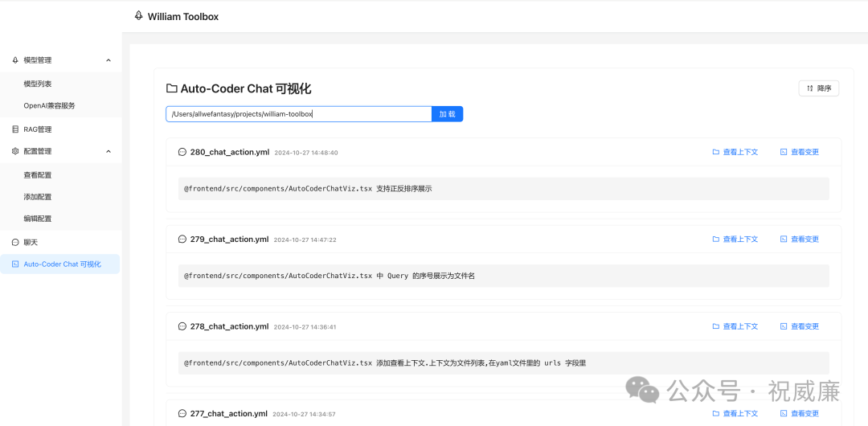
Task: Click the sort arrows icon in 降序 button
Action: [x=810, y=88]
